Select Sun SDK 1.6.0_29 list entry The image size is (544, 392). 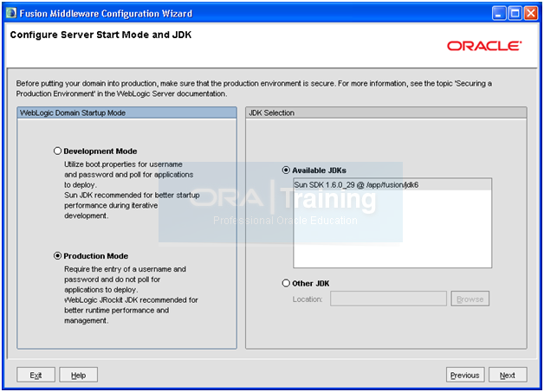coord(392,184)
